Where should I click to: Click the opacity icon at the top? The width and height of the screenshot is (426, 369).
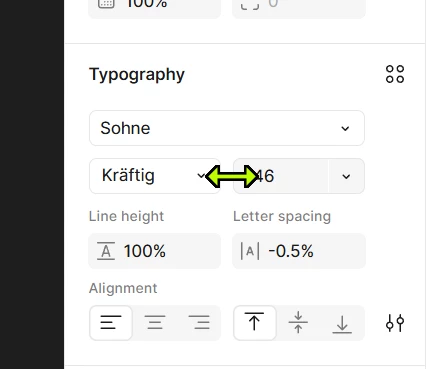pos(106,3)
